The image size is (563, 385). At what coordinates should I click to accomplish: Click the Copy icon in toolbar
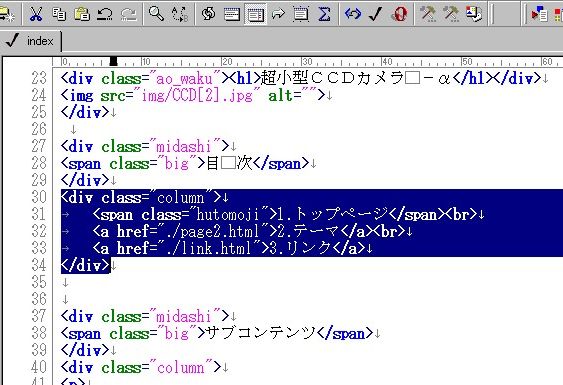pos(59,14)
